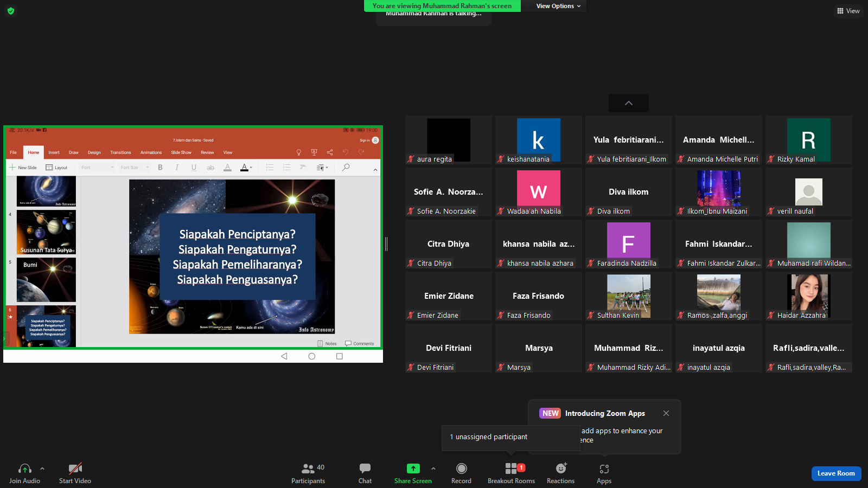Open the slide Layout options

(56, 168)
